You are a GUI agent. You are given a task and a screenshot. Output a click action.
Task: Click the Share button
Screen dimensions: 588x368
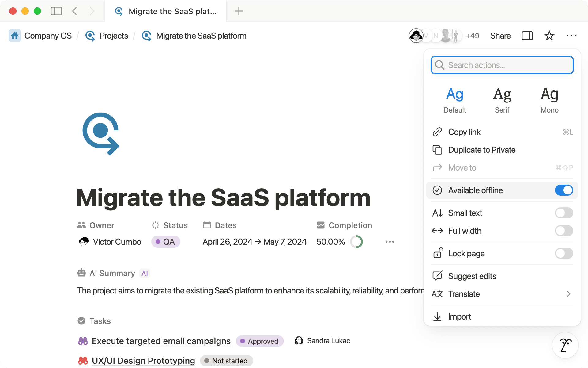500,36
